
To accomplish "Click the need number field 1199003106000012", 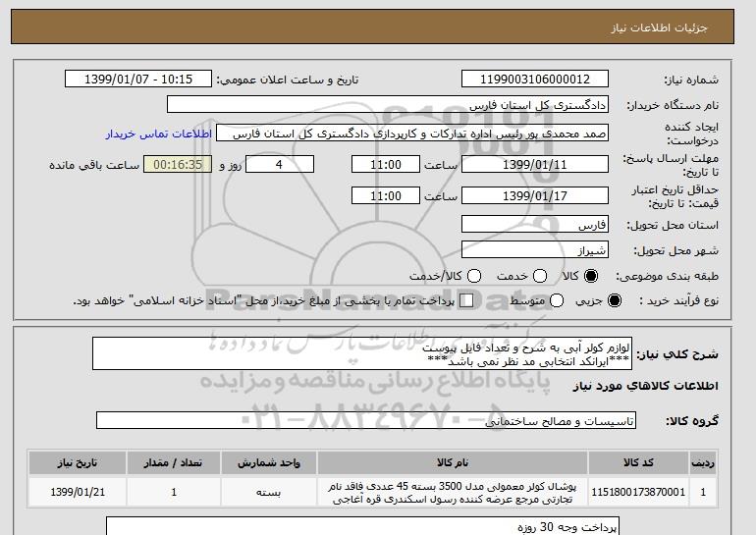I will tap(535, 80).
